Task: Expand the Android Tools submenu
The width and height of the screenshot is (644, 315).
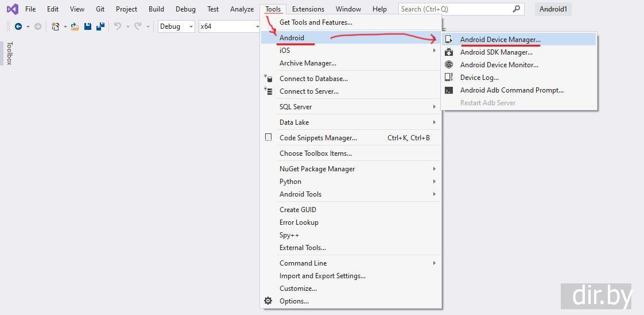Action: click(351, 194)
